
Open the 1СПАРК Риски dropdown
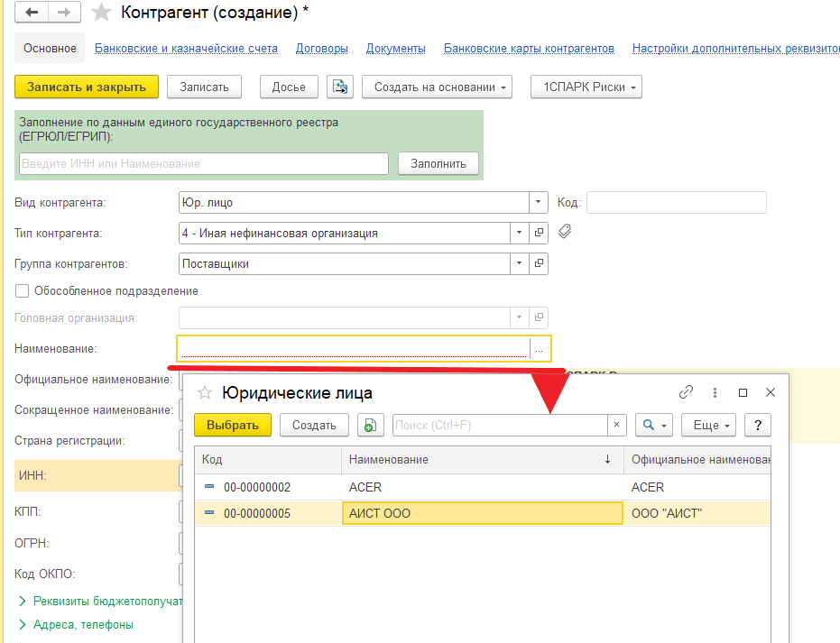pos(586,87)
